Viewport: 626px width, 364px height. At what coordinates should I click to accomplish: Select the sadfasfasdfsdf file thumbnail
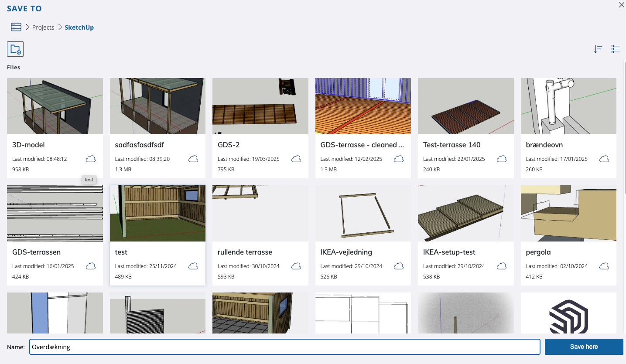coord(157,106)
